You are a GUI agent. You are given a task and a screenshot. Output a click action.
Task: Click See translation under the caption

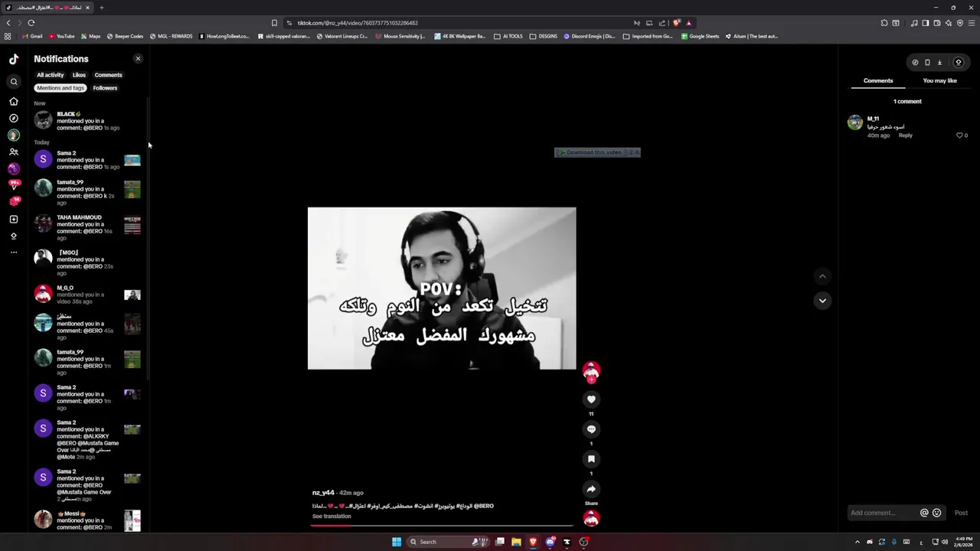332,517
